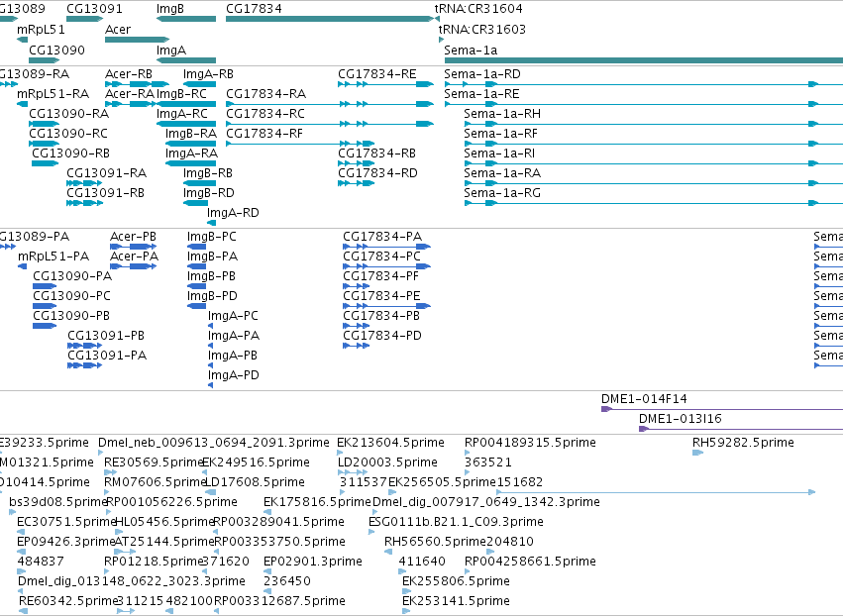Click the lmgB gene label
The image size is (843, 616).
coord(170,9)
